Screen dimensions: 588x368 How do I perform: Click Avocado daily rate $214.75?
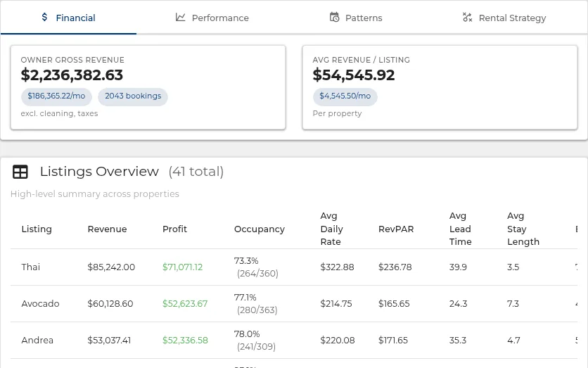pyautogui.click(x=336, y=304)
